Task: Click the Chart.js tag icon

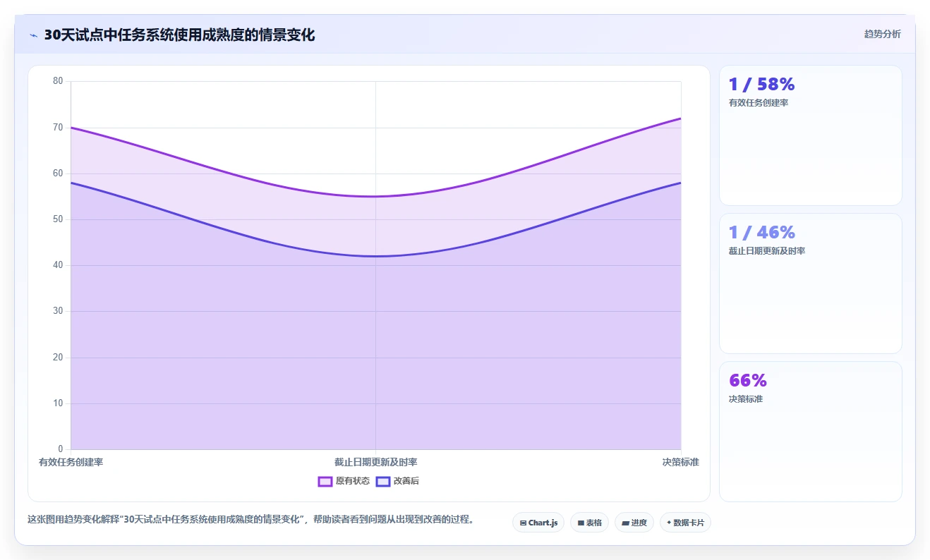Action: 523,523
